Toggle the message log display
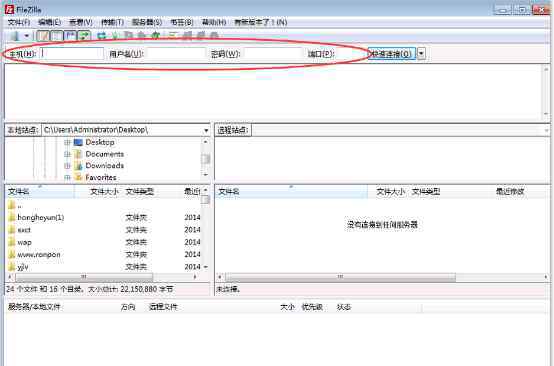The image size is (554, 366). [43, 36]
